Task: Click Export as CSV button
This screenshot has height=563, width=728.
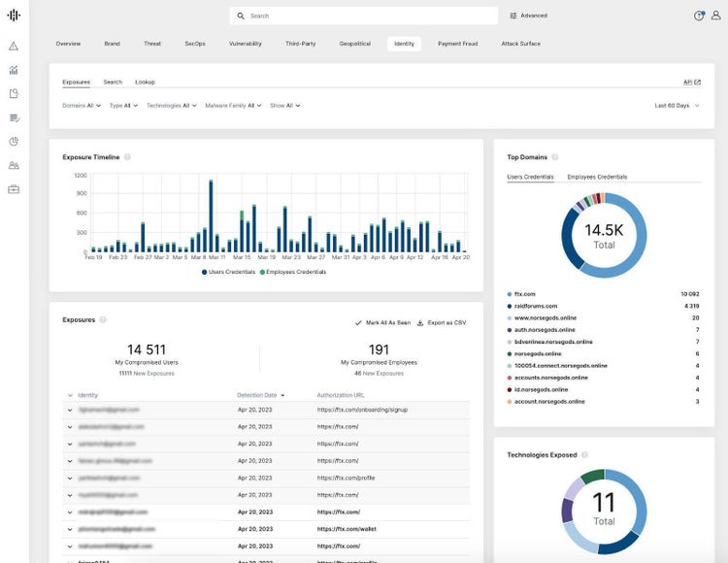Action: tap(441, 322)
